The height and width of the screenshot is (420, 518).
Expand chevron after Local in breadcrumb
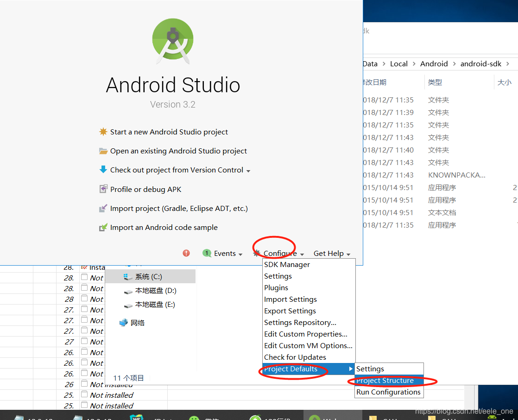point(414,64)
